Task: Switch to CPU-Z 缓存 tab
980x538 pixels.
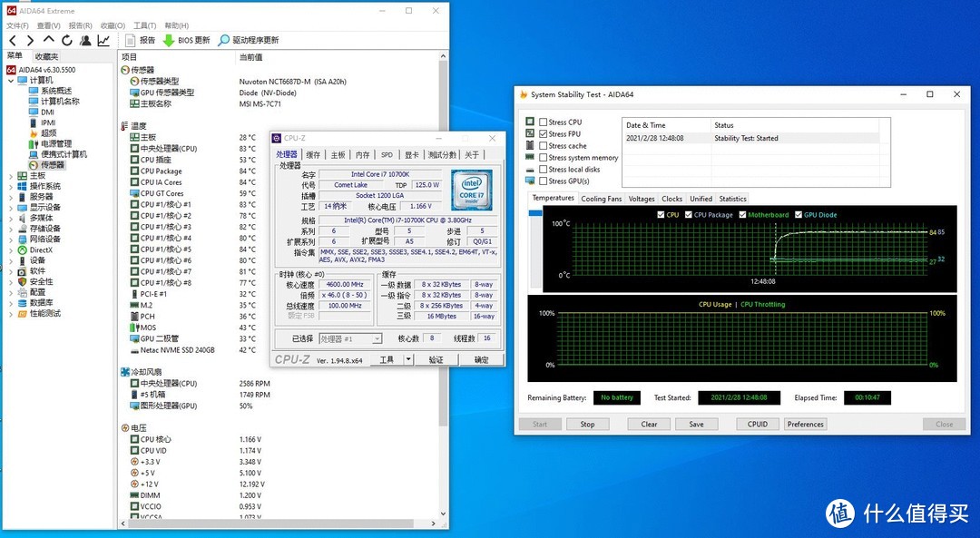Action: coord(313,154)
